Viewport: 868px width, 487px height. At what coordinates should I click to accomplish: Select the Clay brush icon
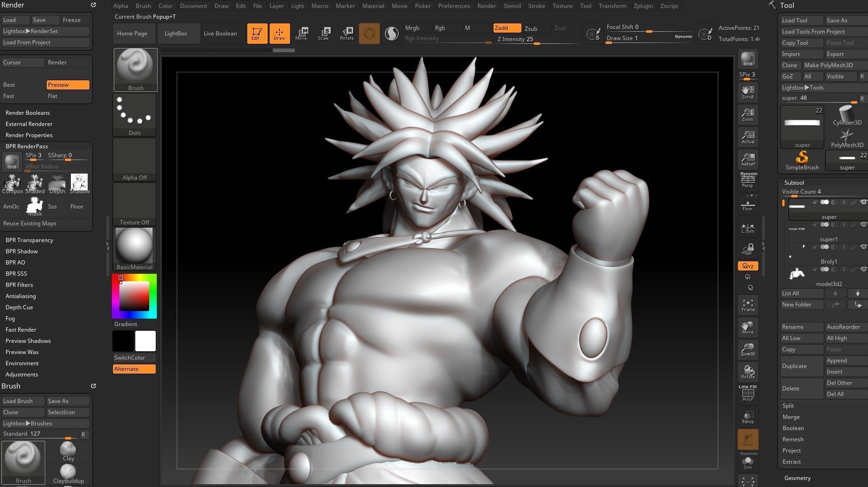click(69, 452)
